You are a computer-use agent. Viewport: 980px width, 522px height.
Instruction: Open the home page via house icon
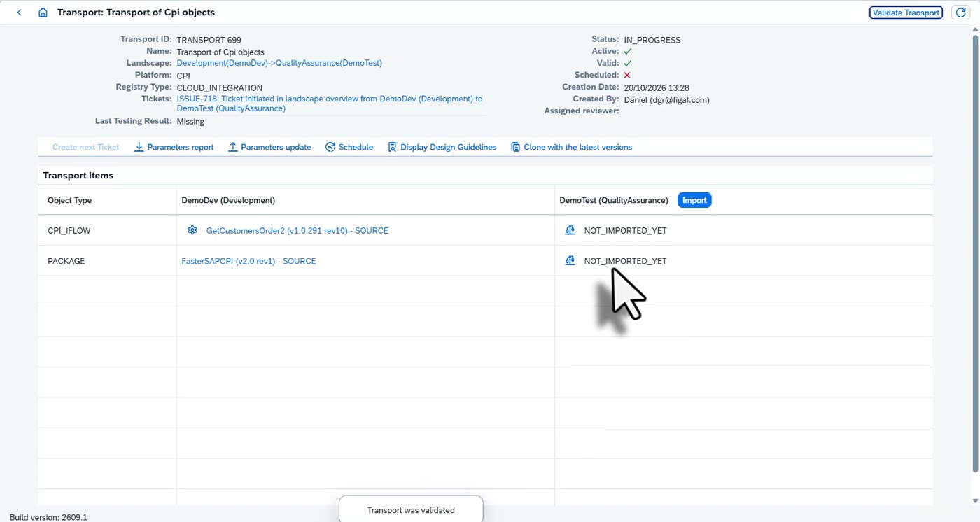pyautogui.click(x=43, y=13)
